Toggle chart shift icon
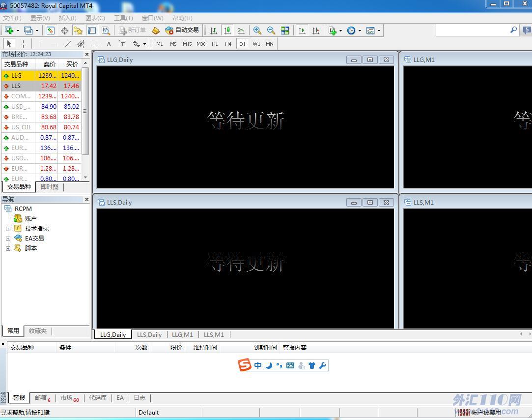Screen dimensions: 532x420 click(x=316, y=30)
